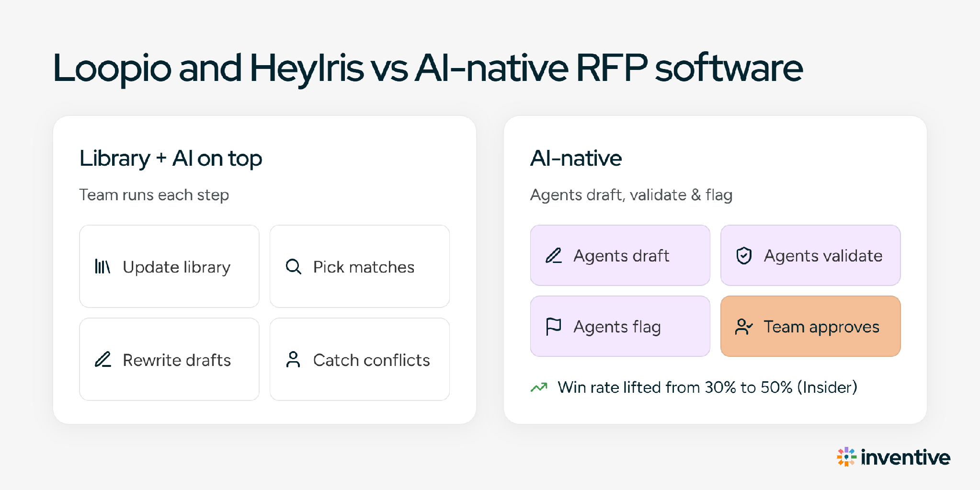Click the library books icon beside Update library
The image size is (980, 490).
pyautogui.click(x=103, y=266)
